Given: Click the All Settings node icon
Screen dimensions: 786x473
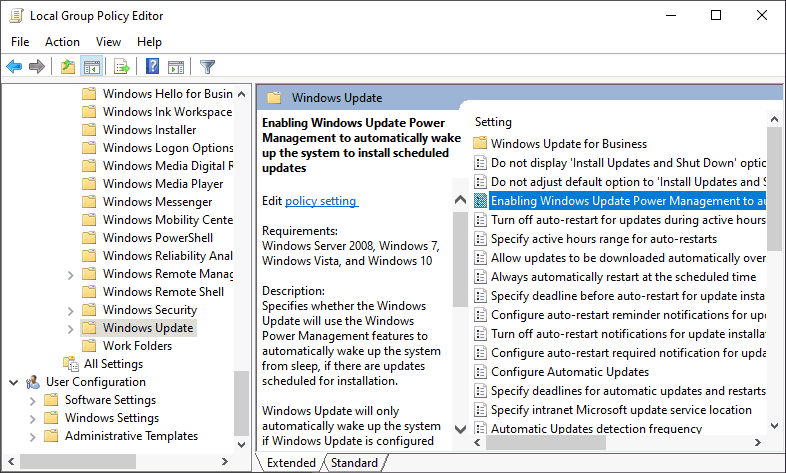Looking at the screenshot, I should click(x=71, y=364).
